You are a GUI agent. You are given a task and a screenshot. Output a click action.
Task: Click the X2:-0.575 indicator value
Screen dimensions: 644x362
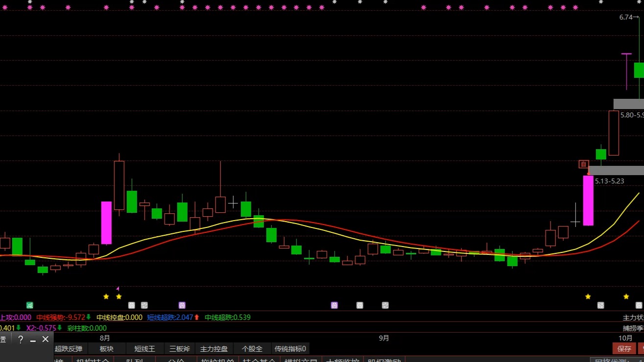[41, 328]
